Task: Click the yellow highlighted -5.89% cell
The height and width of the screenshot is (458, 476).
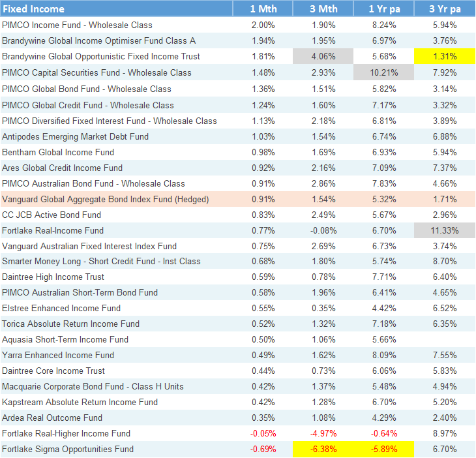Action: [x=384, y=449]
